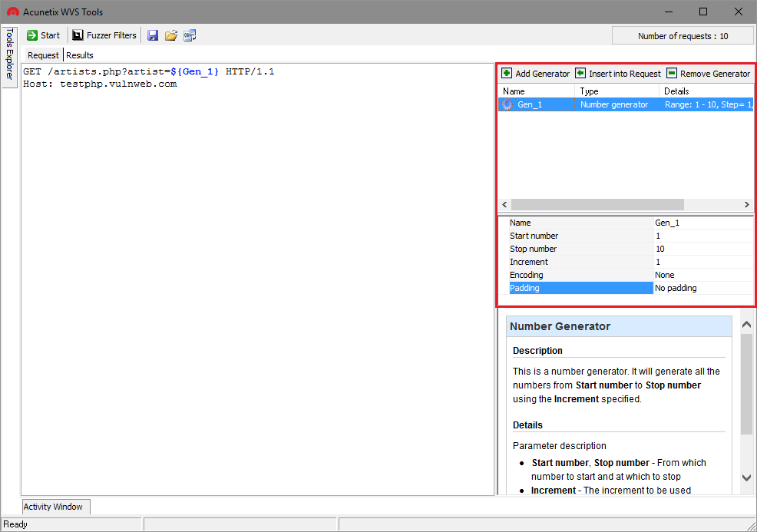Click the generator list horizontal scrollbar thumb
The image size is (757, 532).
click(597, 205)
